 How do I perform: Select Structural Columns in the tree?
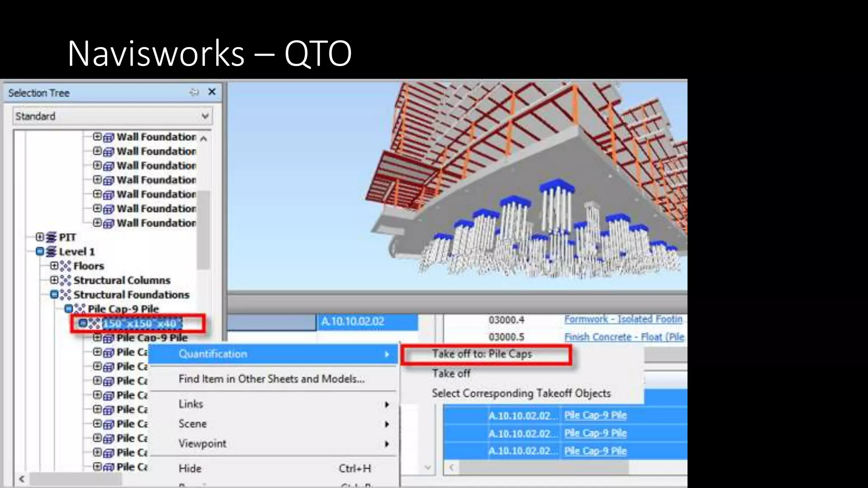point(122,280)
